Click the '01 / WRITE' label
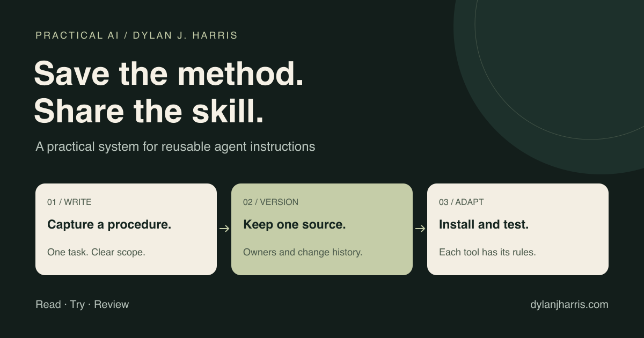 point(69,202)
